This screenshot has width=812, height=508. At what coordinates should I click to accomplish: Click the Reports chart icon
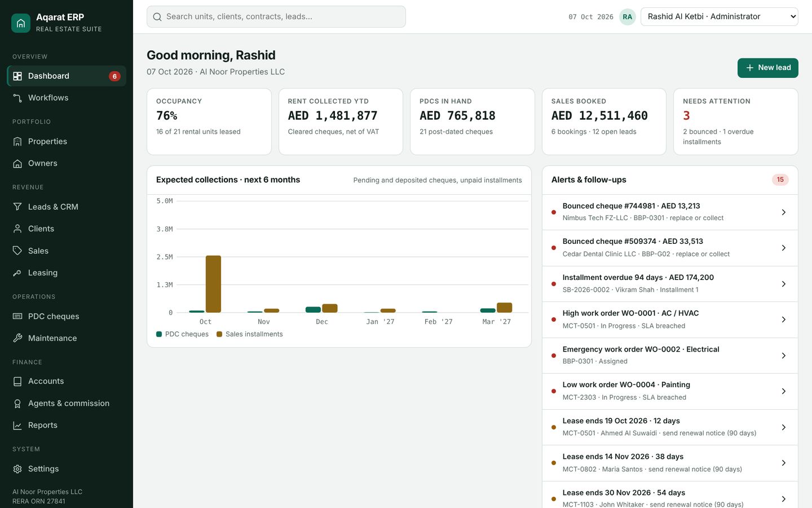coord(17,426)
